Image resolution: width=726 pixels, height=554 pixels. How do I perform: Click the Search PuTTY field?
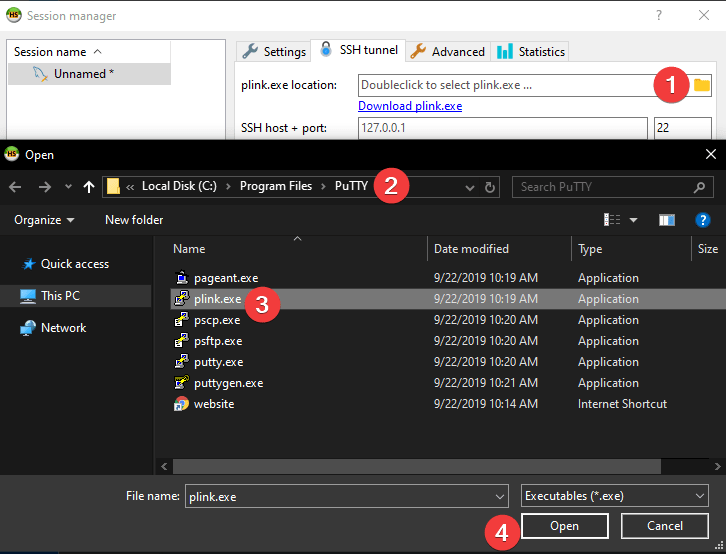pos(603,187)
